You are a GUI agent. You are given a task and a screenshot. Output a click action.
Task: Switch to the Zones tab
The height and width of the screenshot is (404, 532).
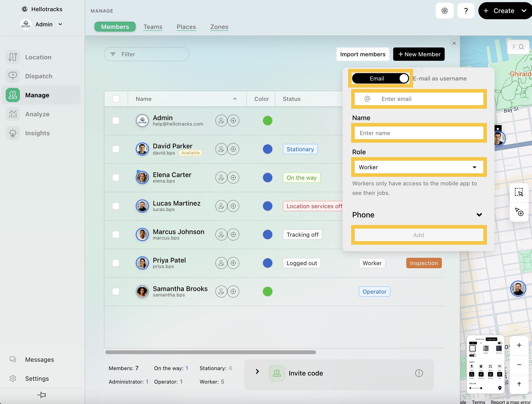(x=219, y=27)
